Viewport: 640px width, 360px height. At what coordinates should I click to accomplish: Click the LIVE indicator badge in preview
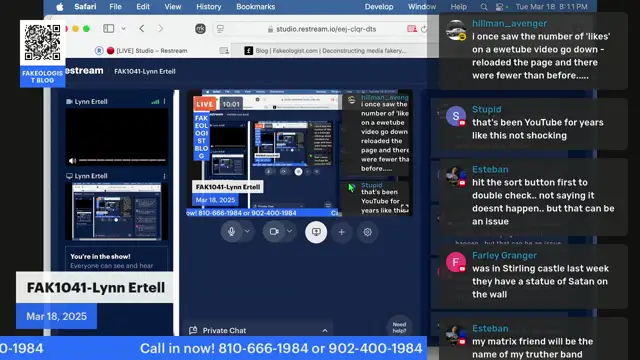tap(204, 104)
